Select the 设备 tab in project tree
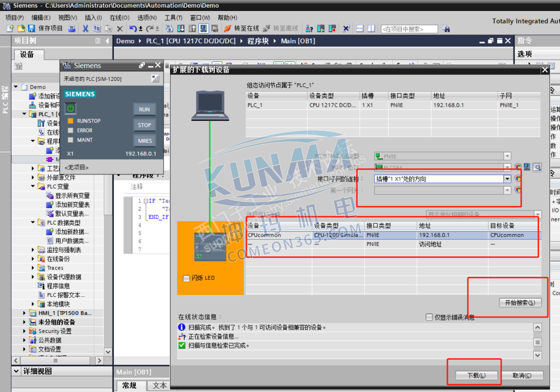The width and height of the screenshot is (560, 392). click(x=28, y=55)
